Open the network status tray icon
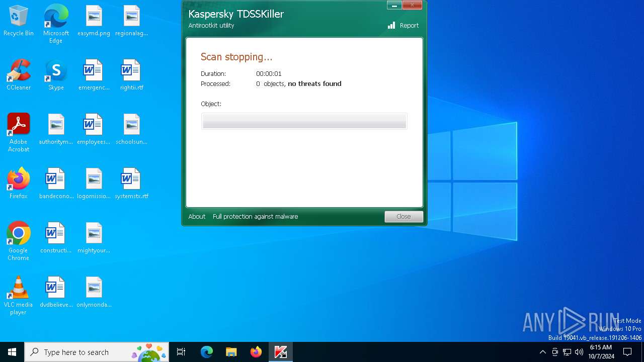This screenshot has width=644, height=362. click(567, 352)
